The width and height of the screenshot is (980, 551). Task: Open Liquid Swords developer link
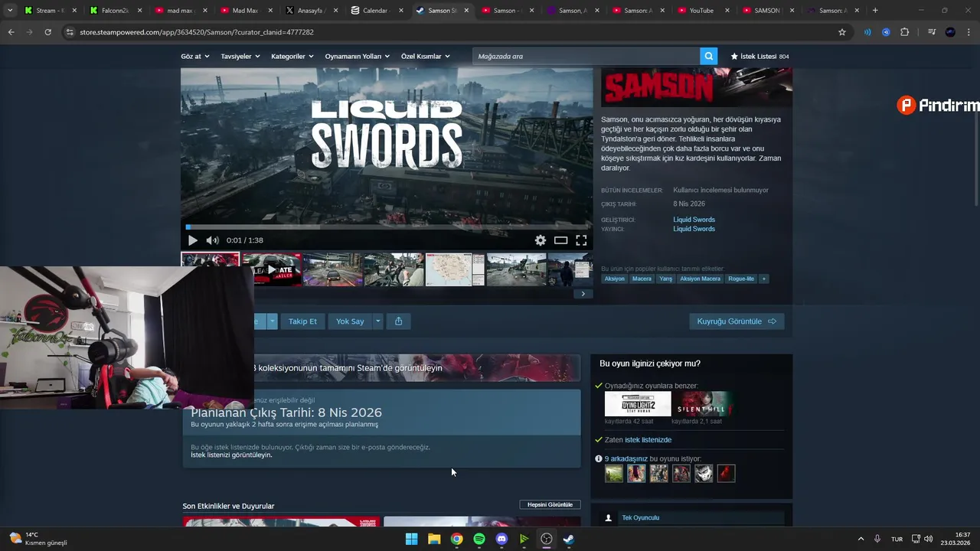pos(694,220)
